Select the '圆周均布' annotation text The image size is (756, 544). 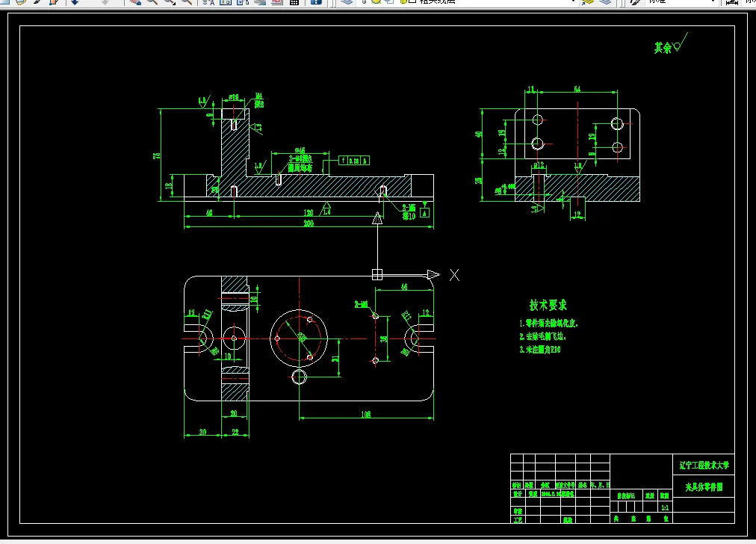click(300, 168)
